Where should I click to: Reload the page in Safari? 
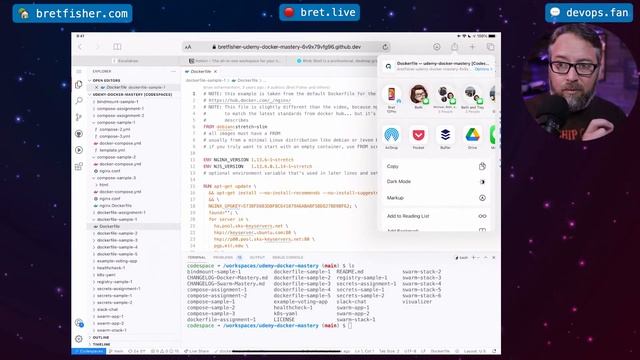(385, 47)
